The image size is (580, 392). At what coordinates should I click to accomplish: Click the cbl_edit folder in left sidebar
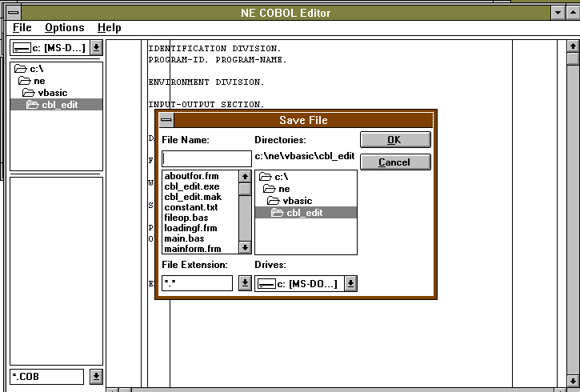pos(59,105)
